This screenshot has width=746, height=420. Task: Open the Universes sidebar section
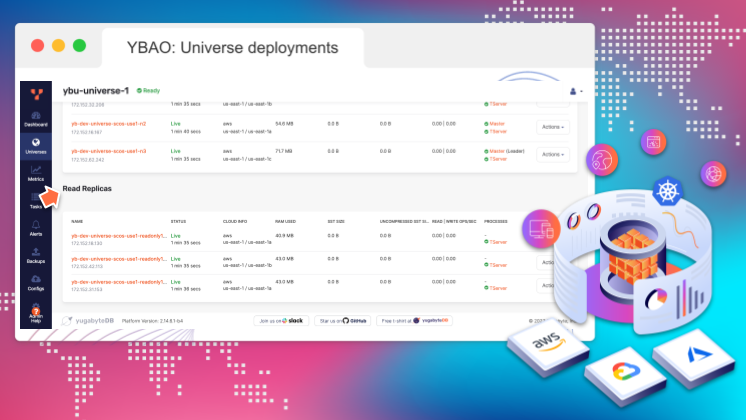(36, 146)
